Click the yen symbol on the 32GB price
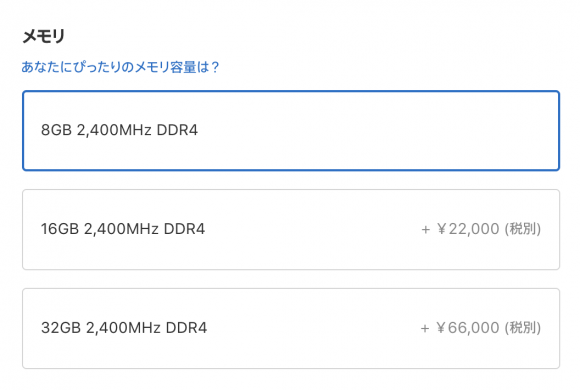Image resolution: width=580 pixels, height=390 pixels. [x=441, y=328]
